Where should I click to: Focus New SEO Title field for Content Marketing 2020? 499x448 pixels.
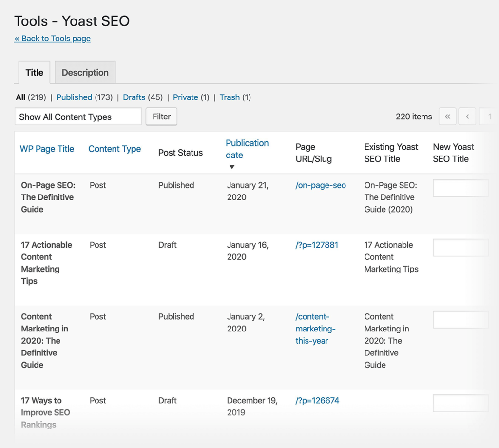(461, 319)
